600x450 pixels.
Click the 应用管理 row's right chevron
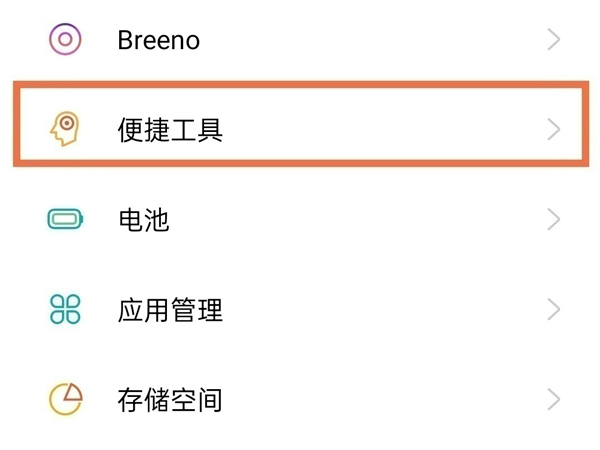point(553,310)
